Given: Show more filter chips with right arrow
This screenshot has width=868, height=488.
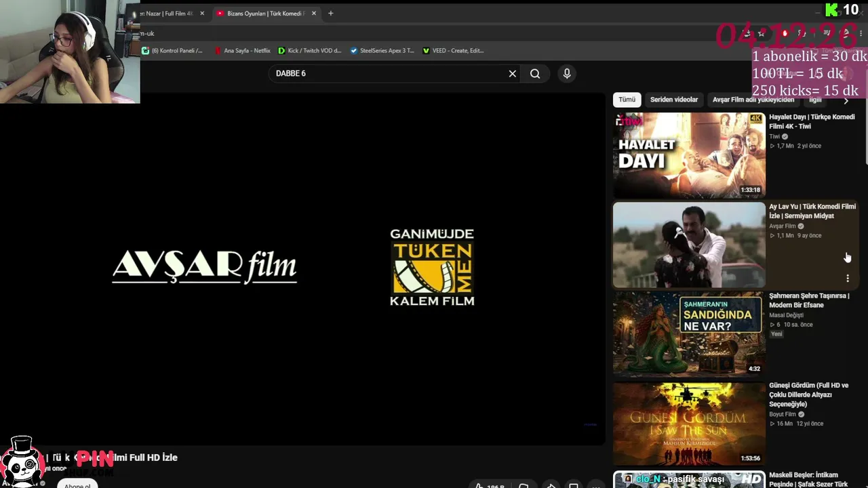Looking at the screenshot, I should click(846, 100).
